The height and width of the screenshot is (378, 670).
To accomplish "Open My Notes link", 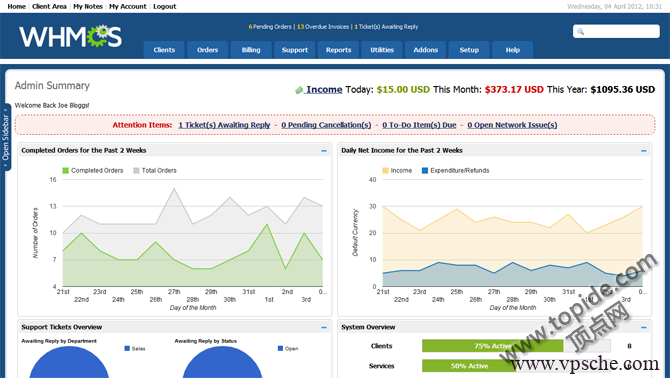I will (88, 6).
